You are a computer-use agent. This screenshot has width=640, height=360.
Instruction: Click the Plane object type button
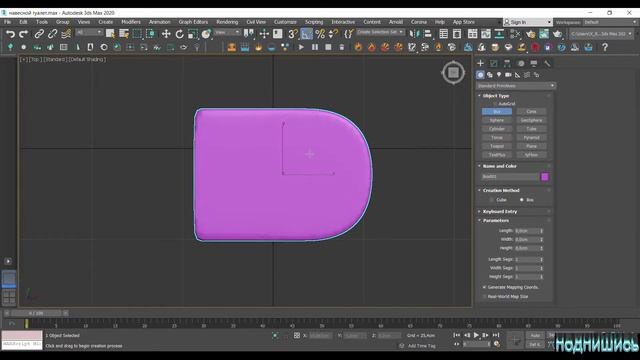click(x=531, y=146)
